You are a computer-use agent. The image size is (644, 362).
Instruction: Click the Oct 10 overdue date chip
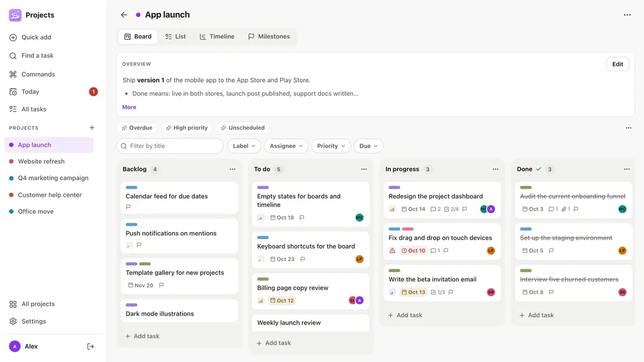click(413, 250)
